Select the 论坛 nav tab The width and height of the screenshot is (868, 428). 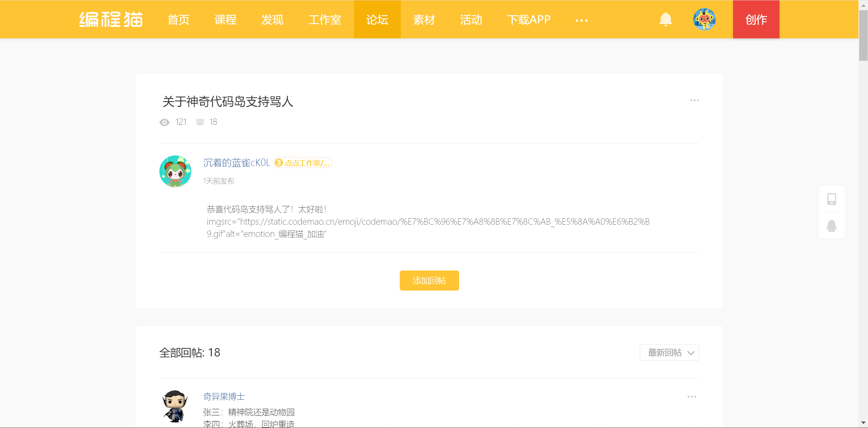[377, 19]
